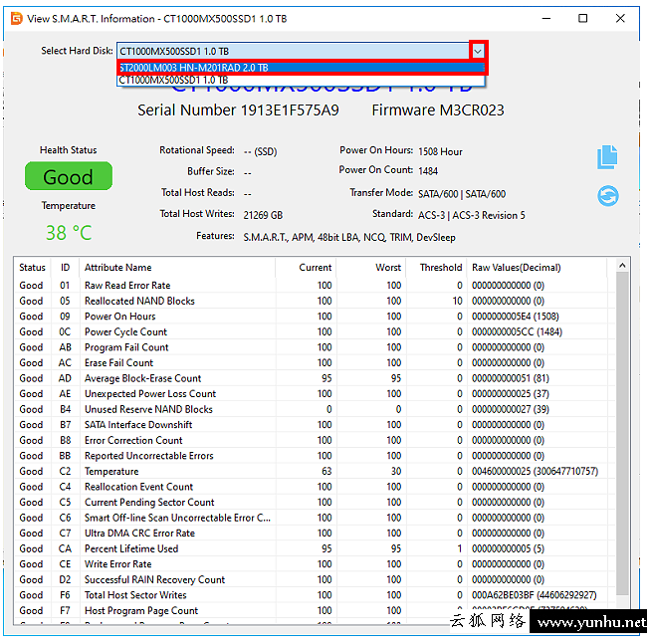Select the Temperature attribute row C2
This screenshot has height=644, width=650.
[316, 471]
